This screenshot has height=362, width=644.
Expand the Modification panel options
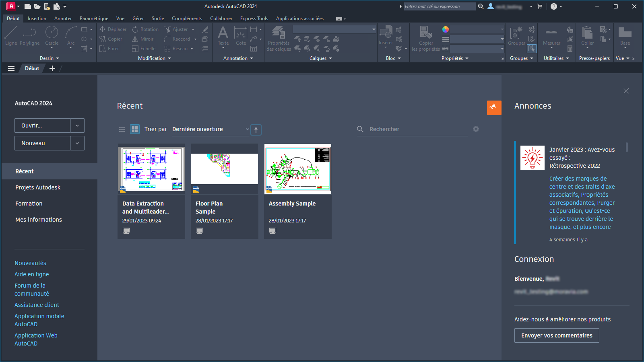(x=169, y=58)
